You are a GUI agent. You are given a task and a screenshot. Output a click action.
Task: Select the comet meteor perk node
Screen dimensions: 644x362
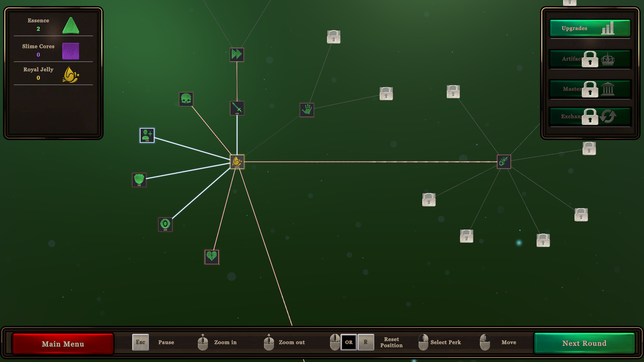point(503,162)
